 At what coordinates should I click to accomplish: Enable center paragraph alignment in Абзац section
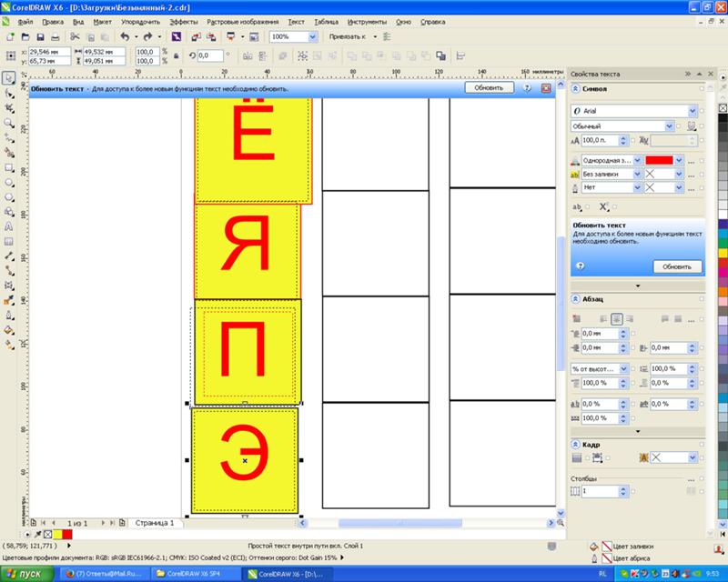(616, 318)
